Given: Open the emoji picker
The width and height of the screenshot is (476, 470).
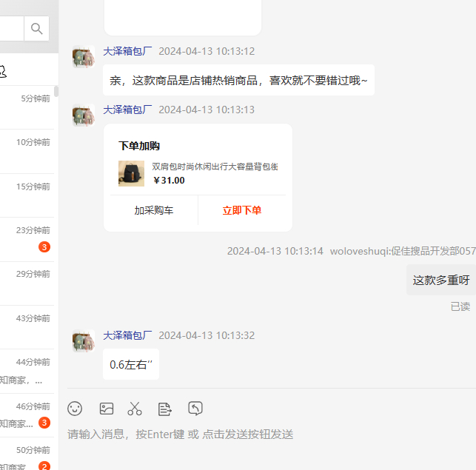Looking at the screenshot, I should point(75,409).
